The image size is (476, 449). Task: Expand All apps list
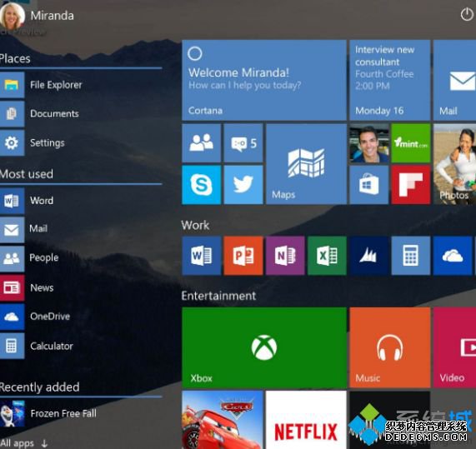(x=24, y=443)
